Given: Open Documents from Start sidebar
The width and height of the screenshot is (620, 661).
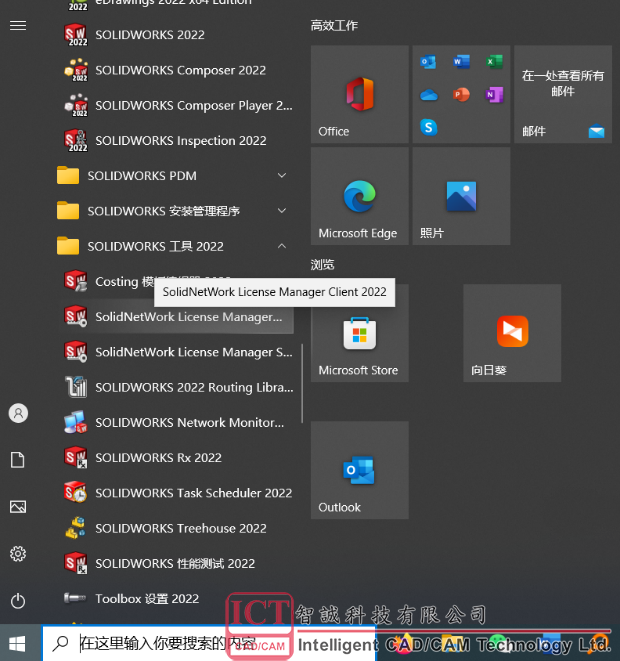Looking at the screenshot, I should point(18,459).
